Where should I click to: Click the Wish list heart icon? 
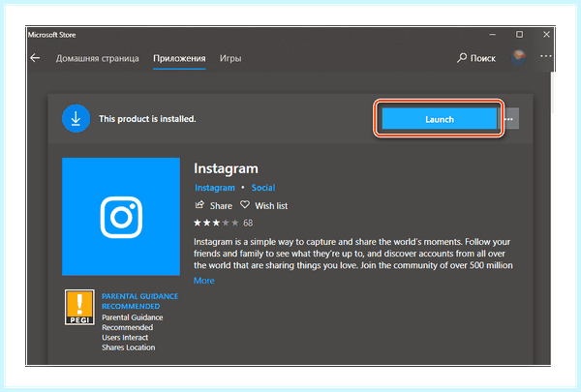pos(245,205)
